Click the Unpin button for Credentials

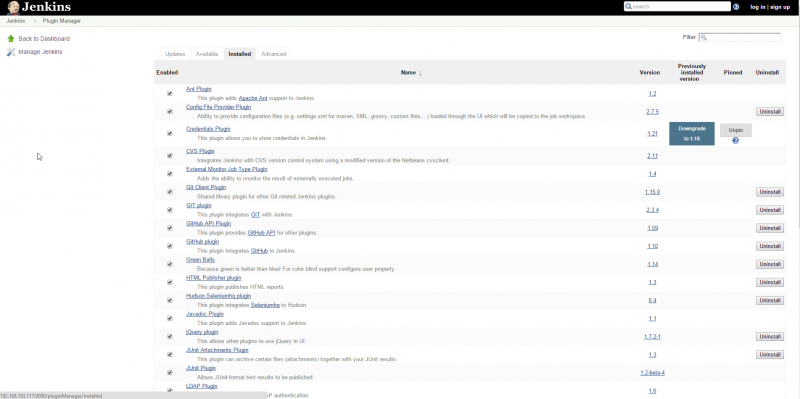(x=735, y=130)
